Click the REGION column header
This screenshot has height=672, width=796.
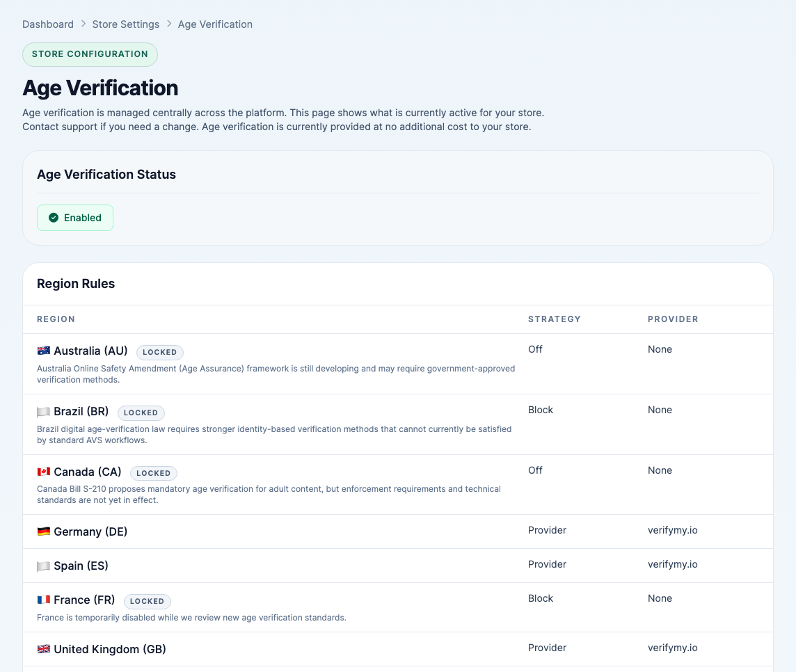[56, 319]
